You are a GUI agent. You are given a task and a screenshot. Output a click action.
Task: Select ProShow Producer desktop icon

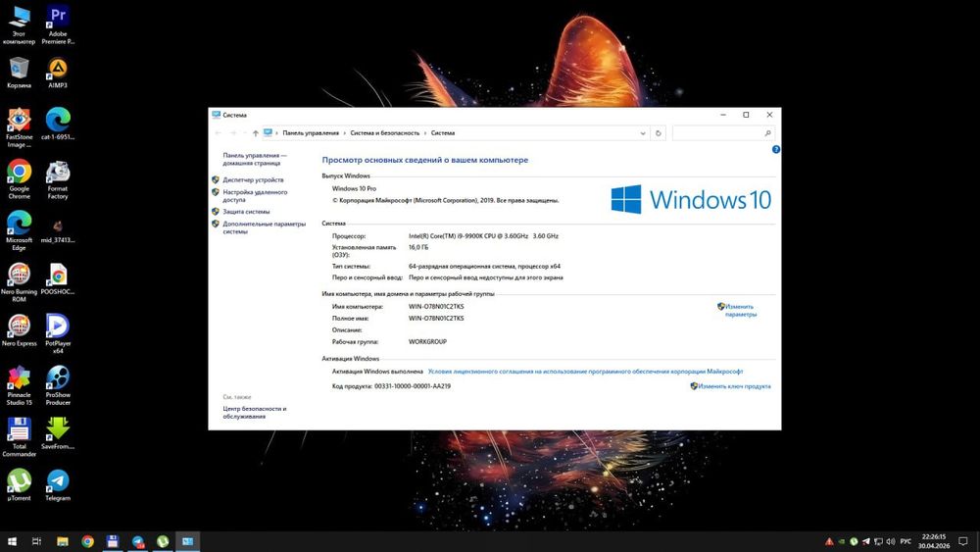(58, 386)
